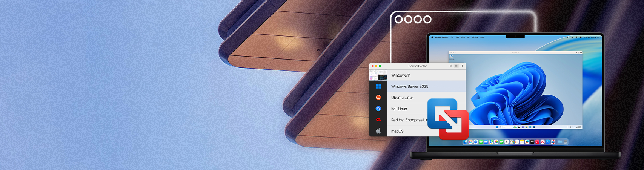Click the Windows logo icon in Control Center

tap(378, 86)
